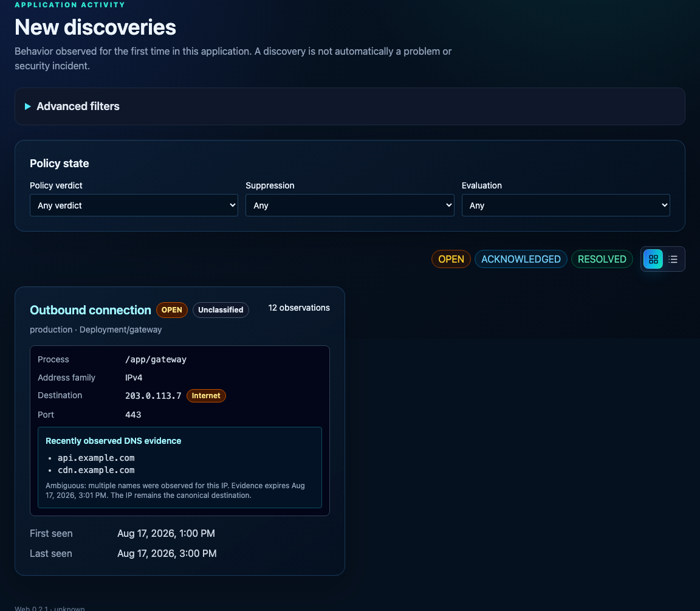The height and width of the screenshot is (611, 700).
Task: Switch to list view
Action: (673, 259)
